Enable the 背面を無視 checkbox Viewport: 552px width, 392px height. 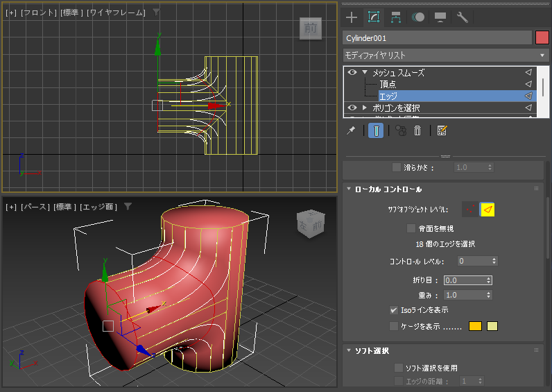click(411, 228)
